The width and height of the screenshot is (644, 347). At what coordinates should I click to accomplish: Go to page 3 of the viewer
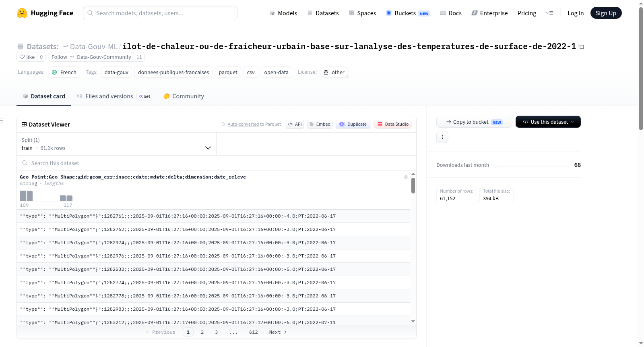pos(217,332)
